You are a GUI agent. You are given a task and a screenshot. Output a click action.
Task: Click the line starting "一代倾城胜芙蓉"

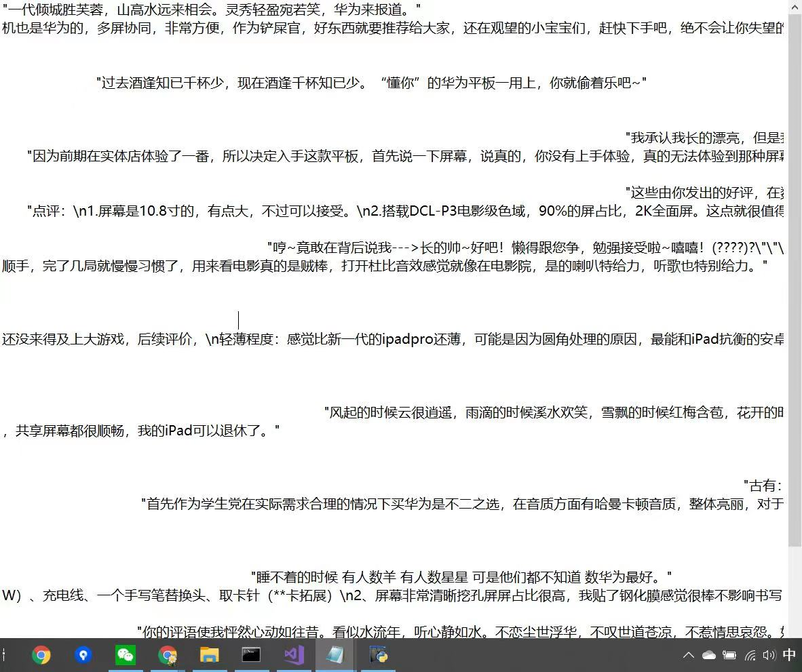click(x=212, y=9)
